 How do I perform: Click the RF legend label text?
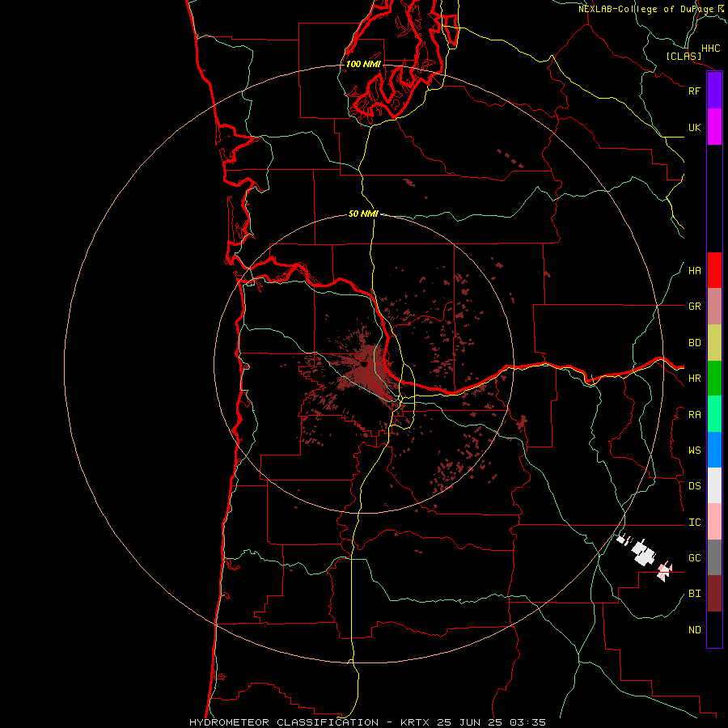point(694,91)
